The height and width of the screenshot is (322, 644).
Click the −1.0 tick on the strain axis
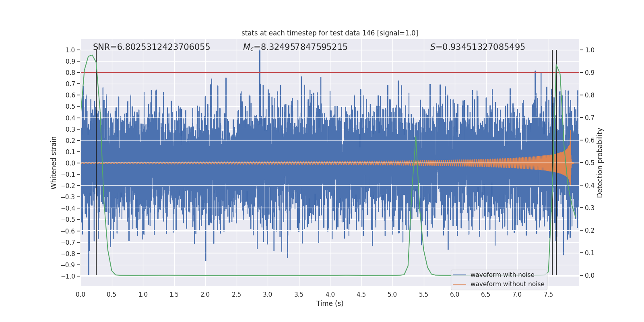pyautogui.click(x=68, y=276)
